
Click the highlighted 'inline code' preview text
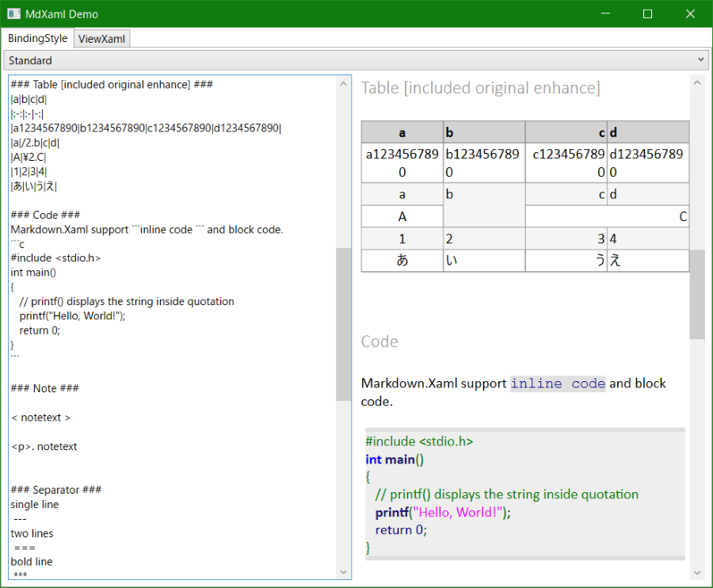(x=558, y=384)
